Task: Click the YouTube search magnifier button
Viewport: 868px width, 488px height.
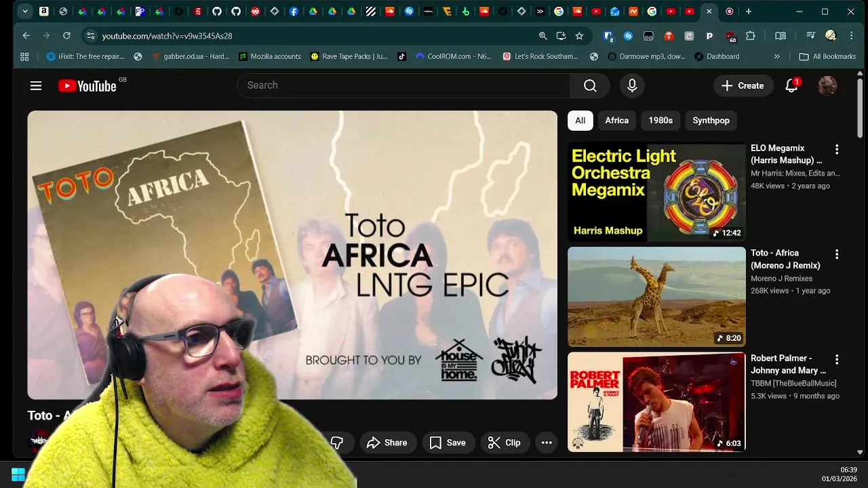Action: tap(590, 85)
